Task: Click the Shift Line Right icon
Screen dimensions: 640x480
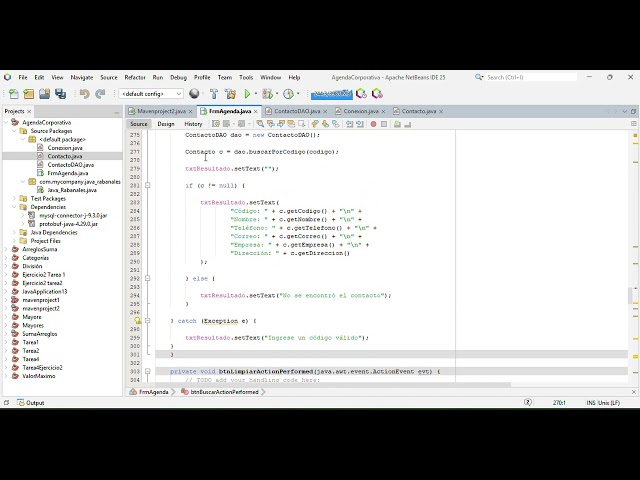Action: 360,124
